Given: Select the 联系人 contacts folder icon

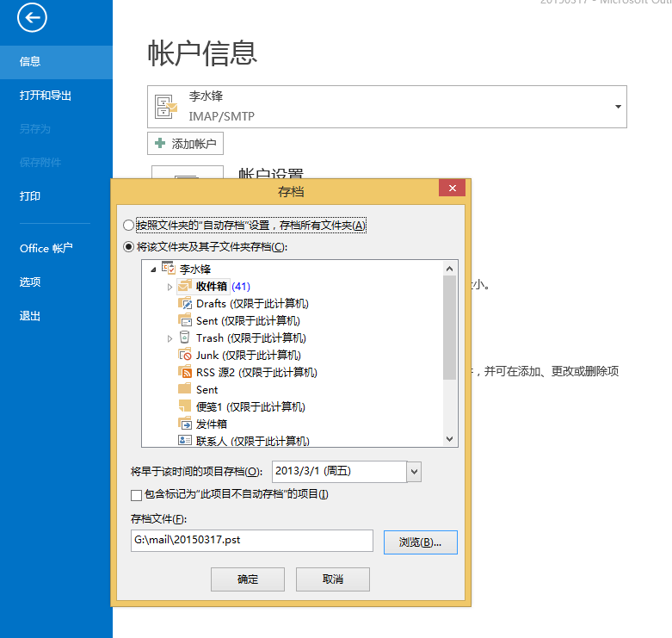Looking at the screenshot, I should (x=185, y=441).
